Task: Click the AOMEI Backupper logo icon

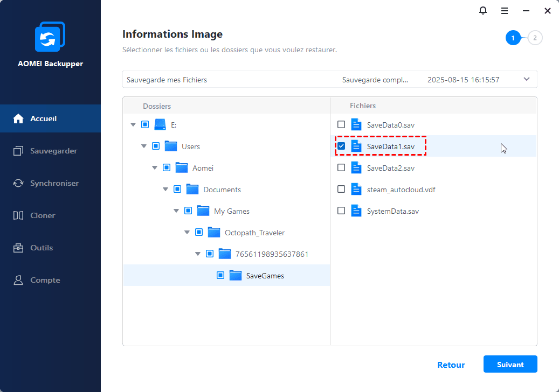Action: [50, 37]
